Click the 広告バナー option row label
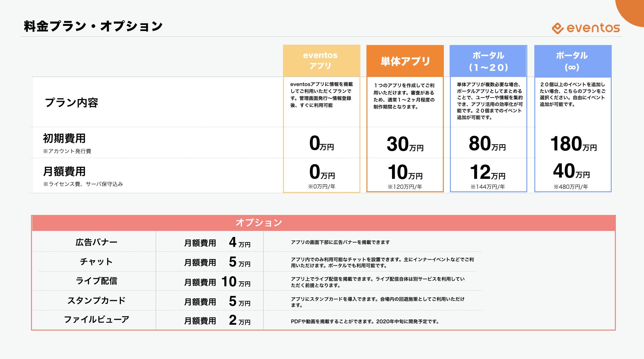644x359 pixels. pos(96,242)
